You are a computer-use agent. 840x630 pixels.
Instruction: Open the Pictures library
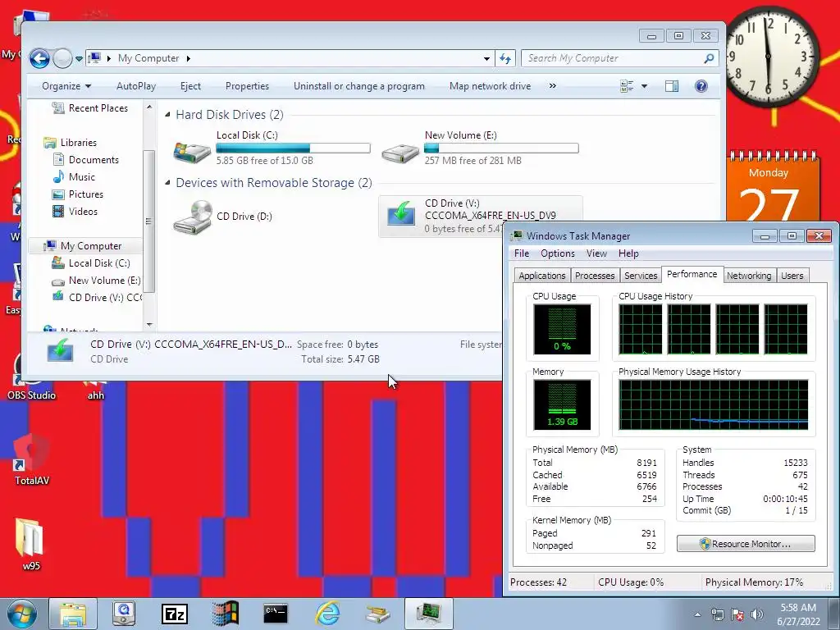click(78, 194)
